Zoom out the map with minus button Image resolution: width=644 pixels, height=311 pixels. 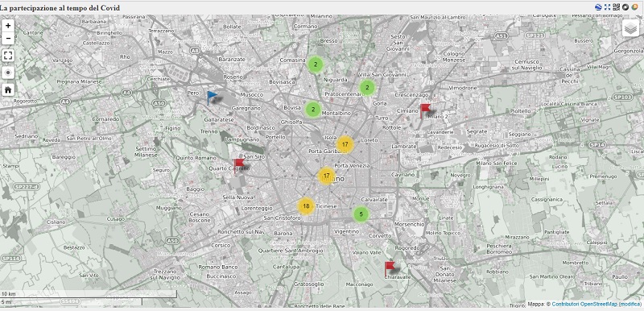coord(8,39)
